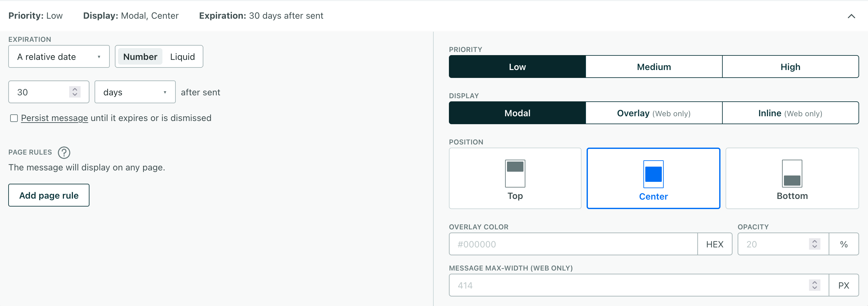The height and width of the screenshot is (306, 868).
Task: Choose Overlay (Web only) display
Action: (654, 113)
